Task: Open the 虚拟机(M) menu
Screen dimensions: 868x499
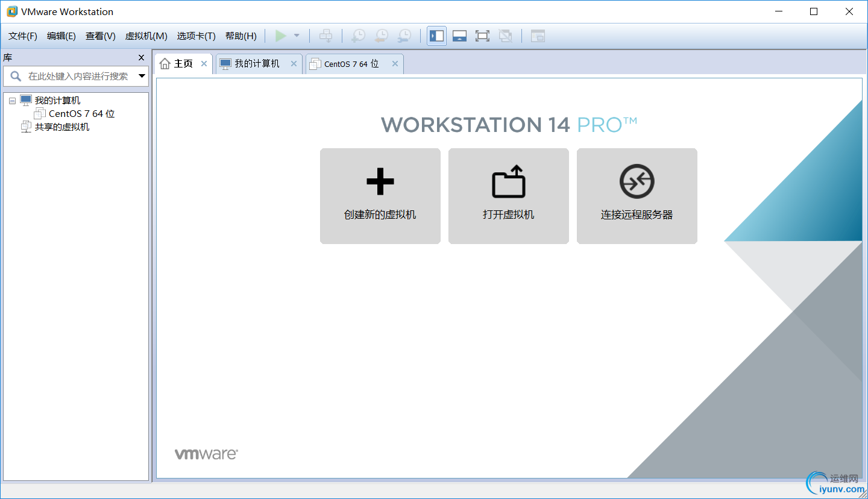Action: 146,36
